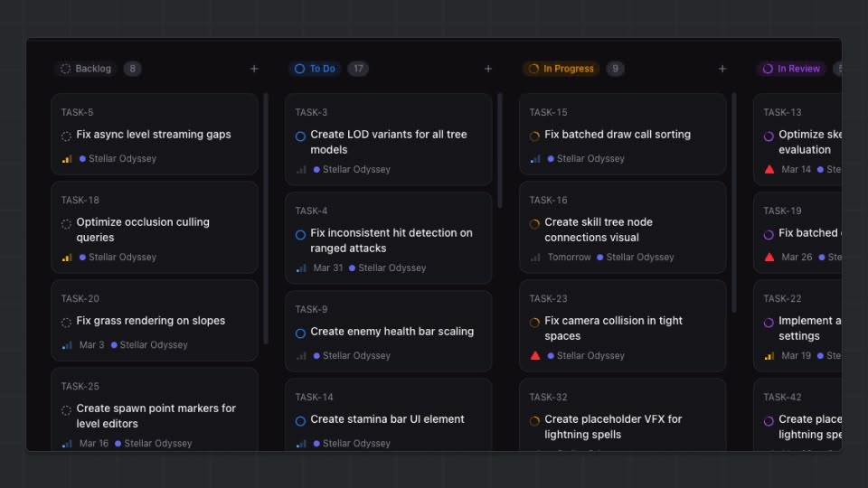Click Tomorrow due date on TASK-16

[x=569, y=258]
